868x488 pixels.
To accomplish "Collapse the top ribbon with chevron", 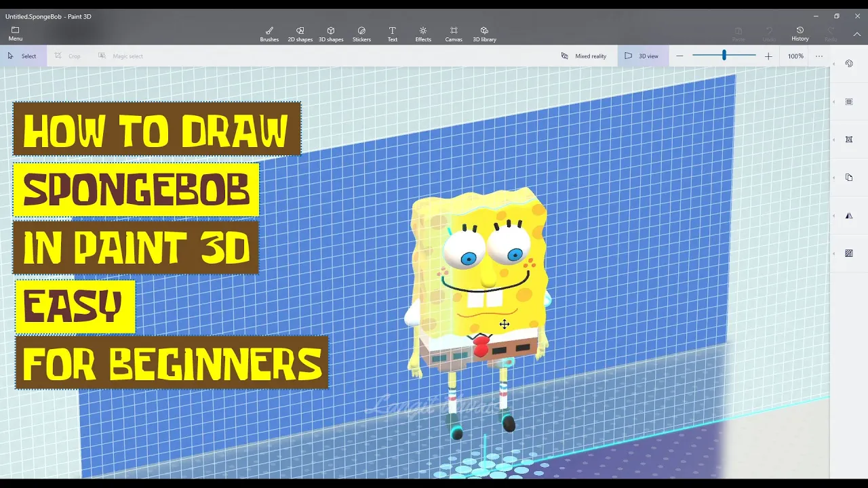I will coord(857,34).
